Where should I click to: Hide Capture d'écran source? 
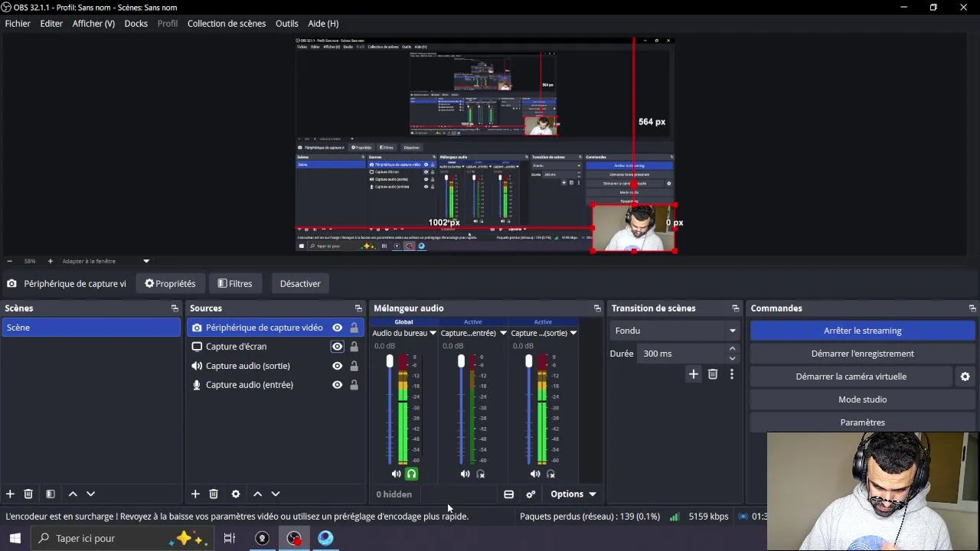pos(337,347)
